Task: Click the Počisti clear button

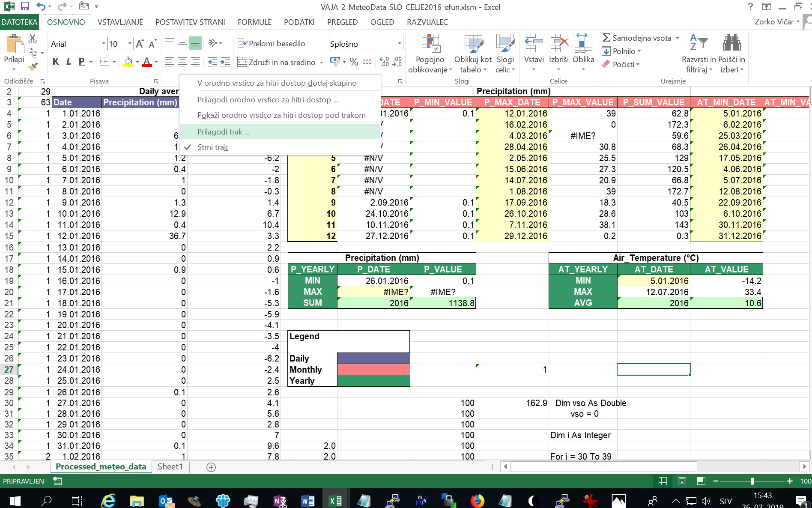Action: pos(621,64)
